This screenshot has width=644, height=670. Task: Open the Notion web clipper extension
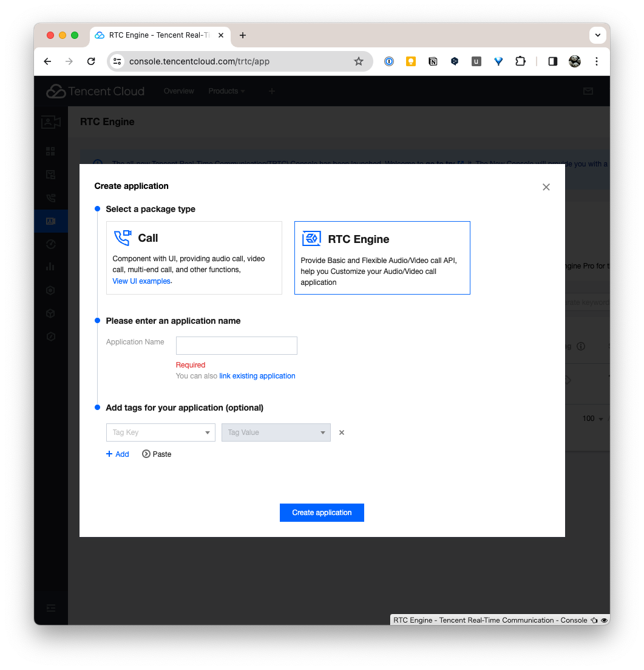coord(433,61)
